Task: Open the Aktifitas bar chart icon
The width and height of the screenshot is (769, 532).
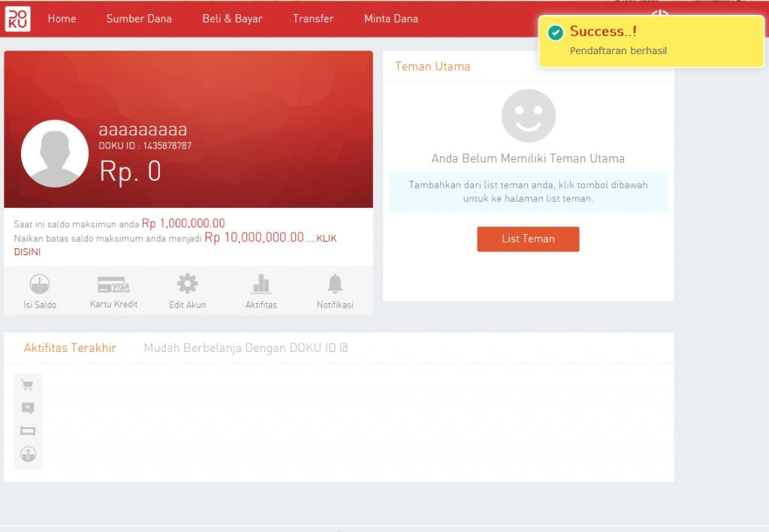Action: click(x=261, y=284)
